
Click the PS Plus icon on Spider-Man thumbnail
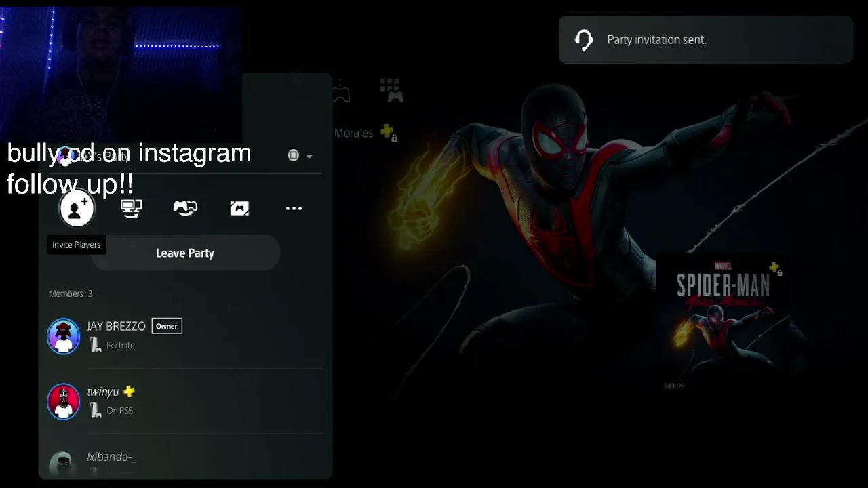775,268
